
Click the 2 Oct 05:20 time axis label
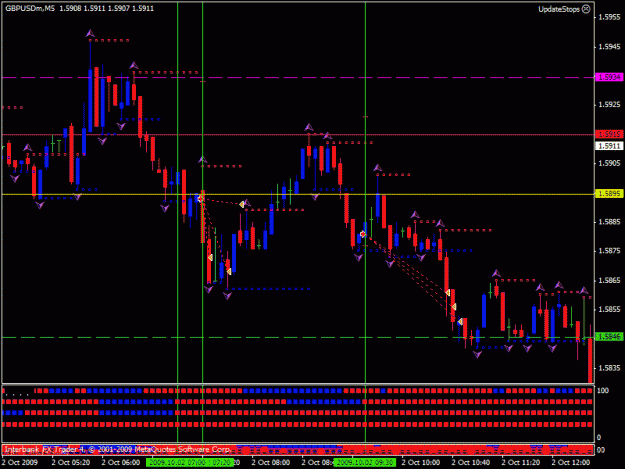[71, 463]
